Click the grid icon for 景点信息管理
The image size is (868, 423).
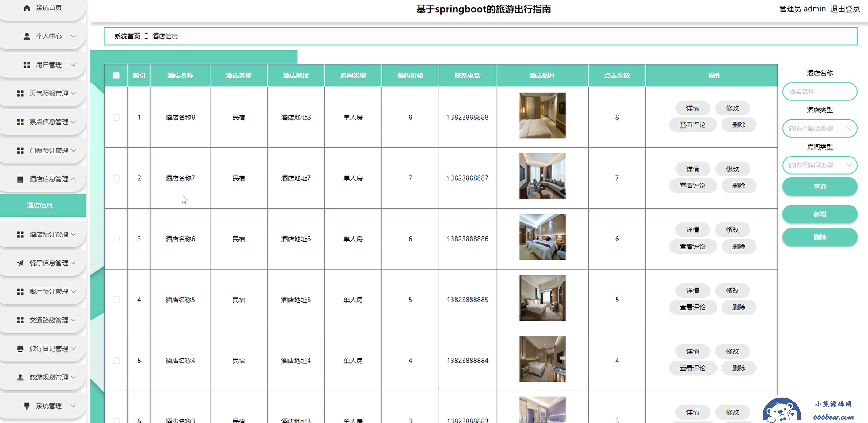(20, 122)
